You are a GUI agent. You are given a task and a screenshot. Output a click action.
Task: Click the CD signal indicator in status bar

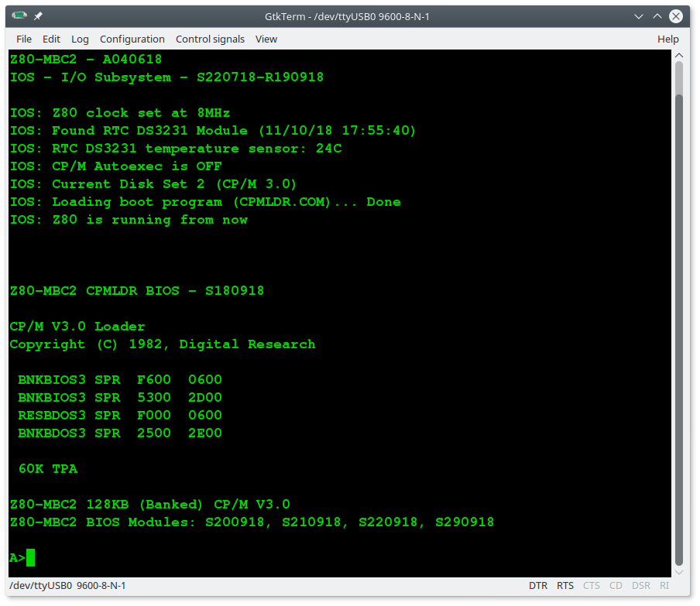(616, 585)
